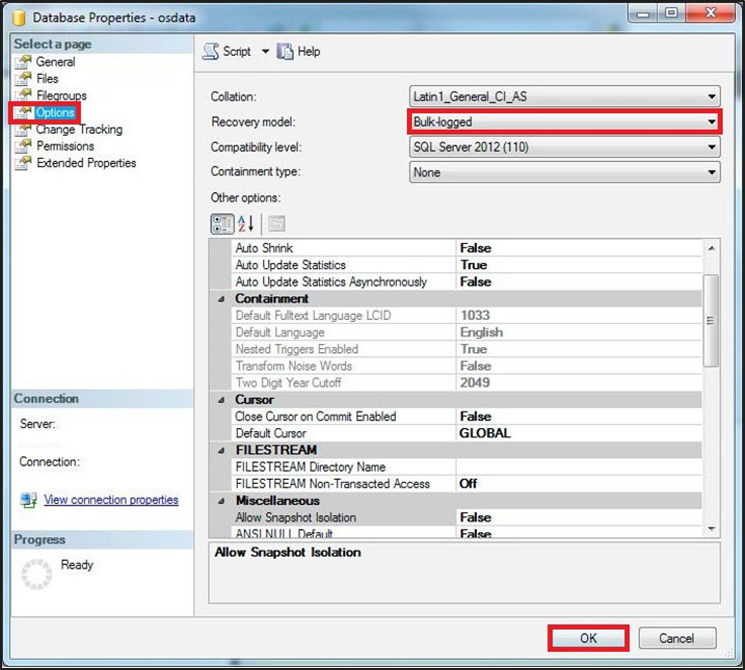Collapse the Miscellaneous category
The width and height of the screenshot is (745, 670).
click(x=221, y=501)
